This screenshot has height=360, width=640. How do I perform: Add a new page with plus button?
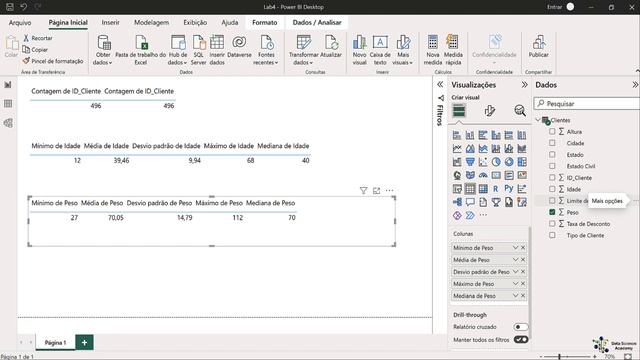84,342
